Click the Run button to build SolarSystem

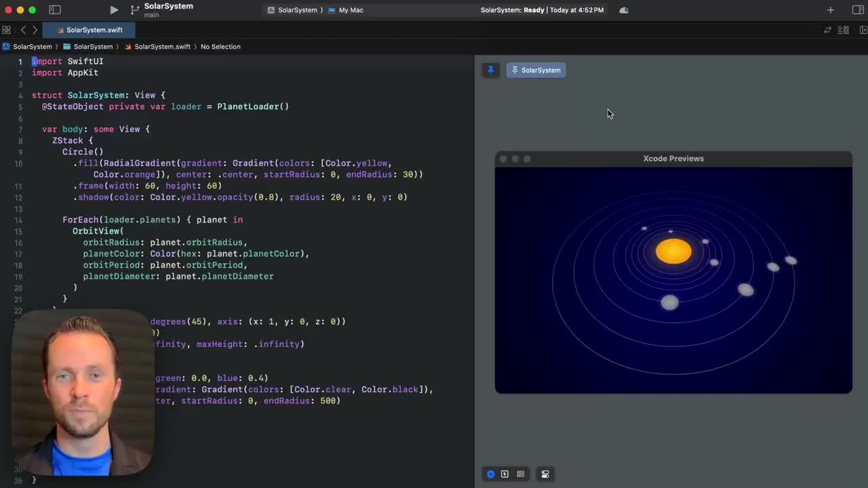pyautogui.click(x=113, y=9)
